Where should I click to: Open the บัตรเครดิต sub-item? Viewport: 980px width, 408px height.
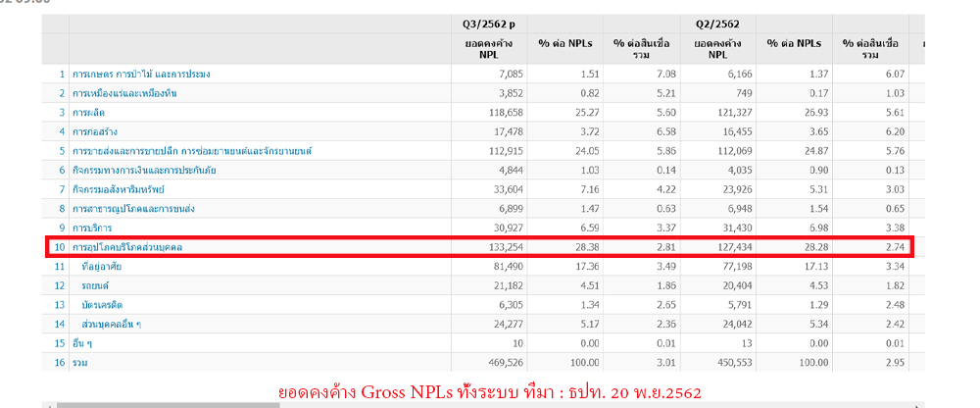pos(103,305)
